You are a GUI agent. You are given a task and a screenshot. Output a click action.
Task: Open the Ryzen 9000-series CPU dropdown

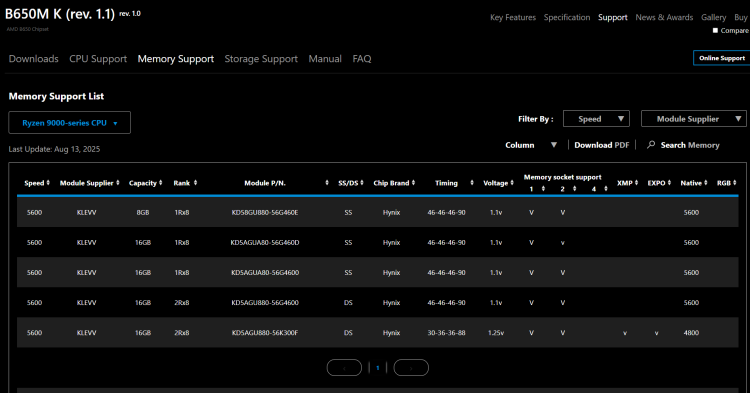[x=69, y=123]
